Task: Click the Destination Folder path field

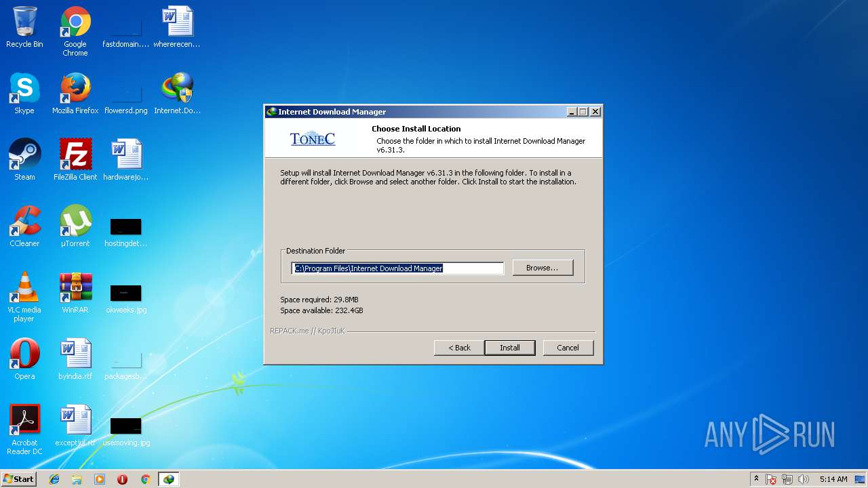Action: click(397, 268)
